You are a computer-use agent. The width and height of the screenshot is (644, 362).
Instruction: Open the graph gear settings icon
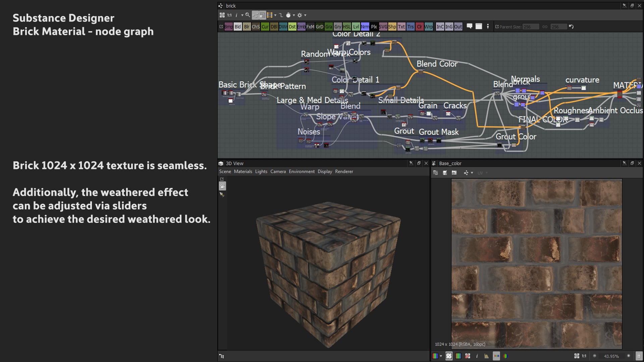click(300, 15)
